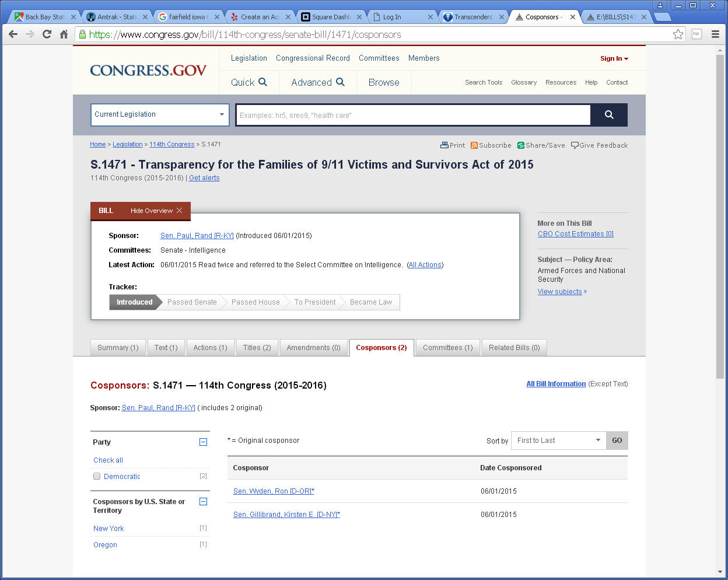Click the Introduced tracker step
This screenshot has height=580, width=728.
pos(134,302)
